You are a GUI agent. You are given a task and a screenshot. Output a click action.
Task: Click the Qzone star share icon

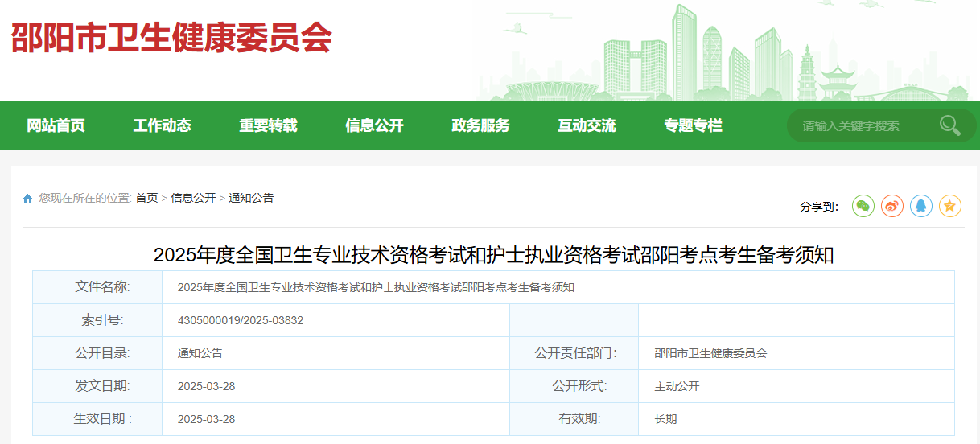(x=950, y=206)
